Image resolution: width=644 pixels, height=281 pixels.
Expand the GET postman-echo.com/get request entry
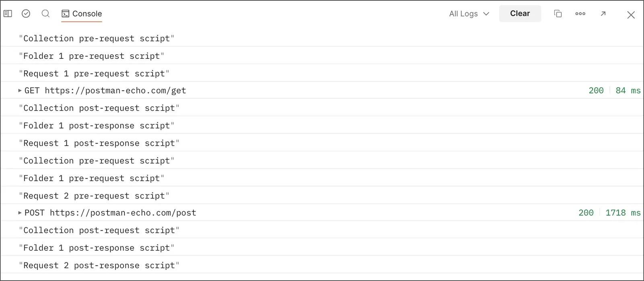20,91
